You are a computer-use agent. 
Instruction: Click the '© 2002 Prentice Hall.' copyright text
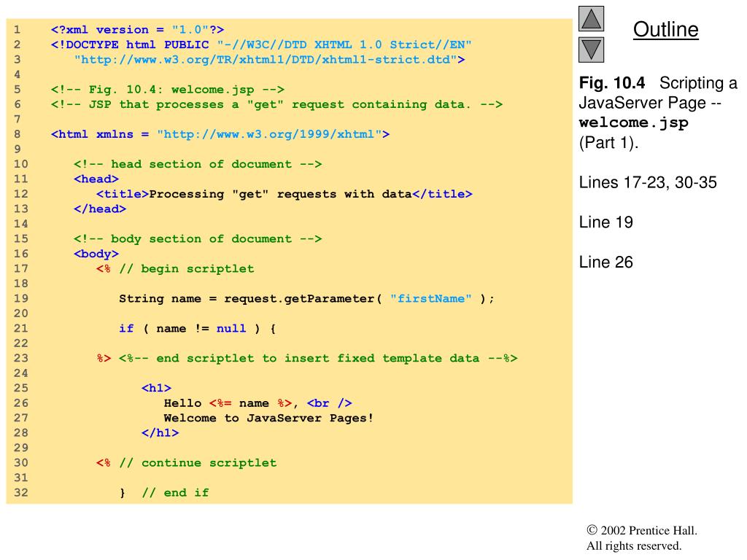642,531
